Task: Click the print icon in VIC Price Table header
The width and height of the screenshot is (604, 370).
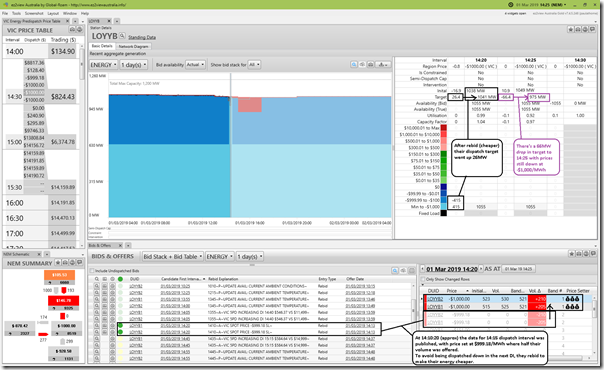Action: 72,30
